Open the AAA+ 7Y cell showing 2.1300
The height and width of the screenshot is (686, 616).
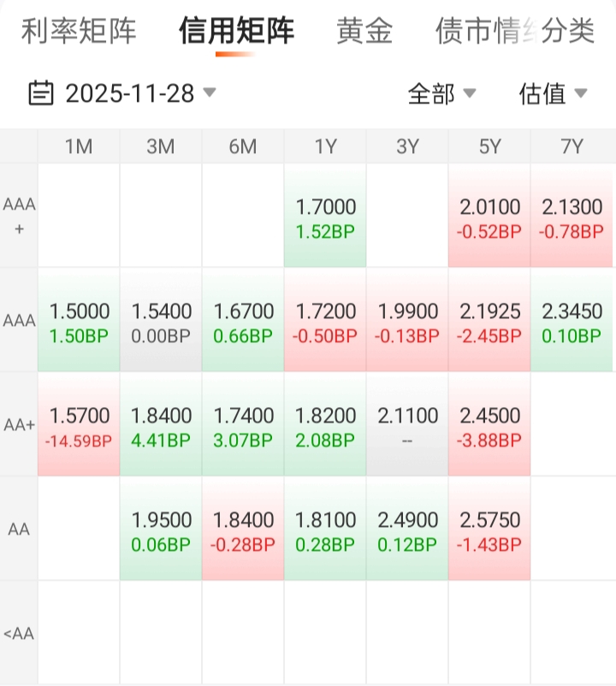pyautogui.click(x=572, y=216)
